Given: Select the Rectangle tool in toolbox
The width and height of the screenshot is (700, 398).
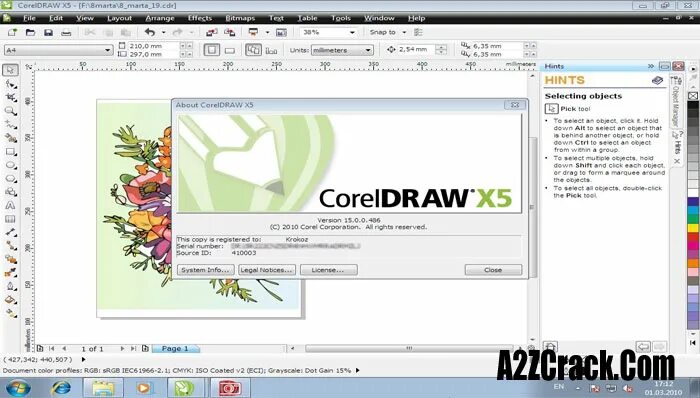Looking at the screenshot, I should pyautogui.click(x=10, y=152).
